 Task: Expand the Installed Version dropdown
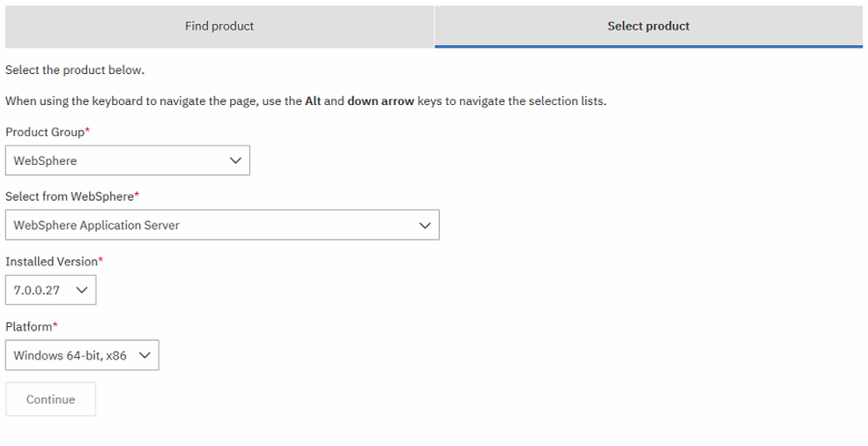[x=50, y=290]
